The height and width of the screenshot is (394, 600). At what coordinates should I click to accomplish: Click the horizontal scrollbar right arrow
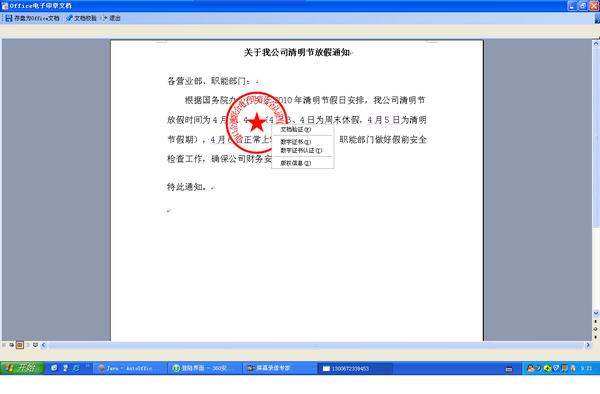click(588, 345)
